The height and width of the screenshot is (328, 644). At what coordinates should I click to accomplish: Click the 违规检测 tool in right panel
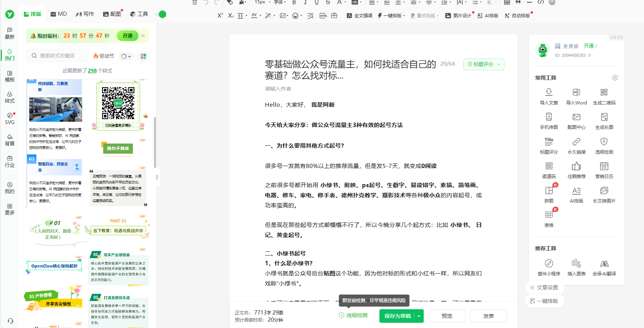604,145
